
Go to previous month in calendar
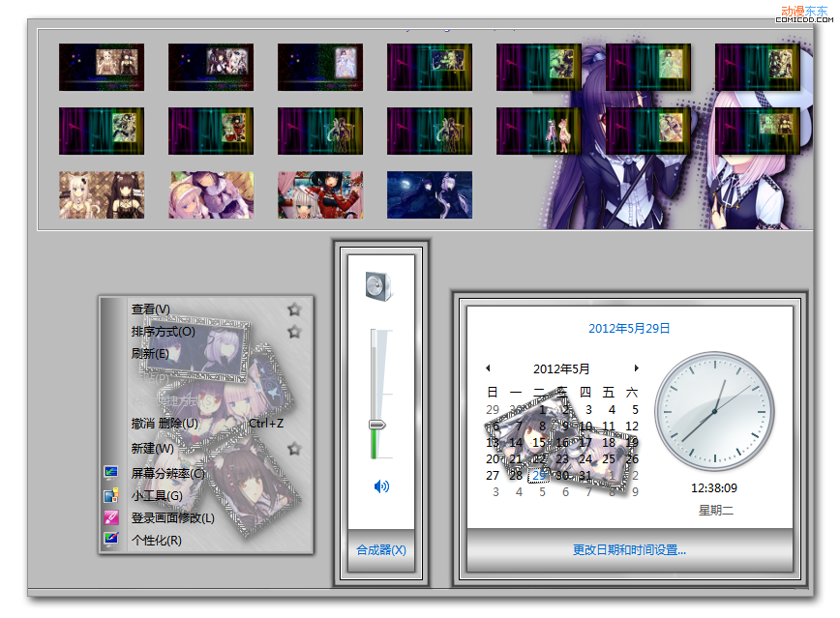(488, 368)
